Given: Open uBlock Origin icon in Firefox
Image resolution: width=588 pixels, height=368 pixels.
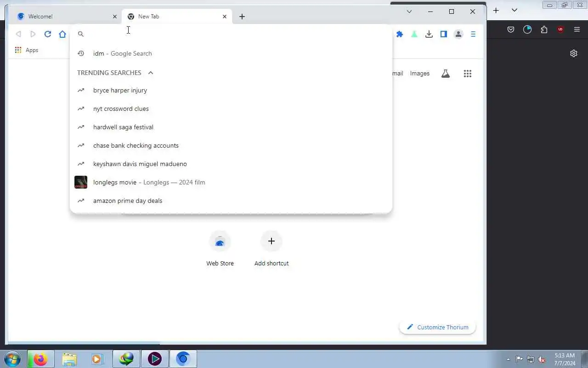Looking at the screenshot, I should [x=560, y=29].
